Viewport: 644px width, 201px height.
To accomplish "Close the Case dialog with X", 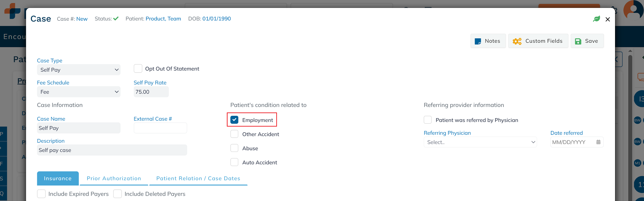I will [608, 19].
